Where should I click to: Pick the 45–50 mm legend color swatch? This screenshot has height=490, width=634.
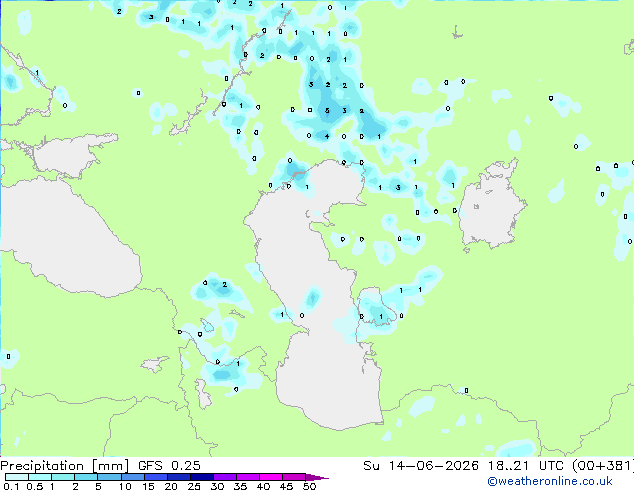click(x=294, y=477)
